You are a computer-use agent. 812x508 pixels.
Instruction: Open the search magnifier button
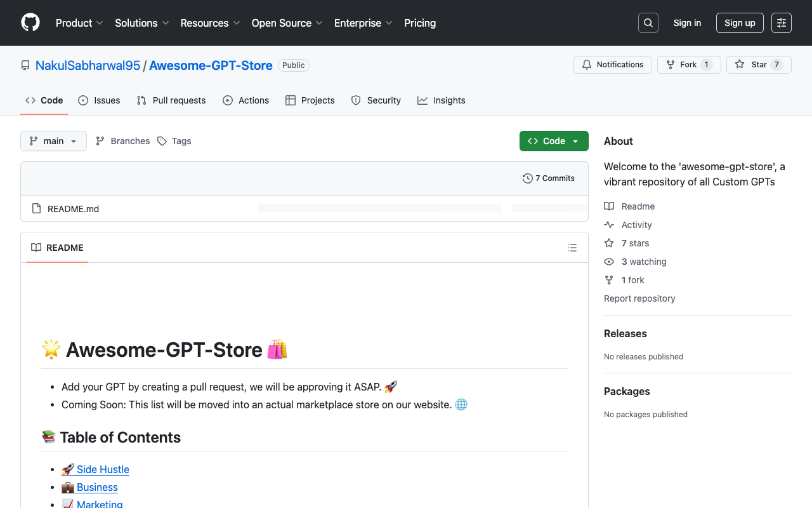(x=648, y=23)
